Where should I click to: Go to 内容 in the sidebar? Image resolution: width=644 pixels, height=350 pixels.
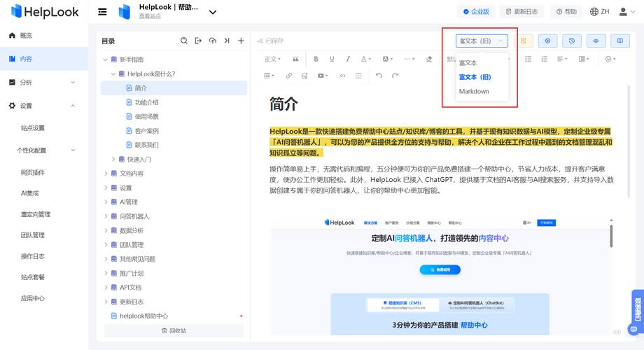click(x=44, y=59)
